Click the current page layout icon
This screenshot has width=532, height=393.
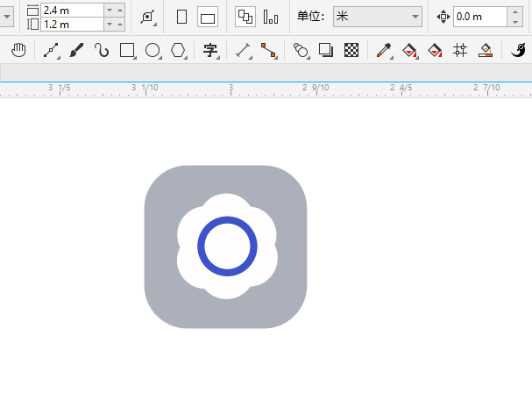click(x=271, y=17)
